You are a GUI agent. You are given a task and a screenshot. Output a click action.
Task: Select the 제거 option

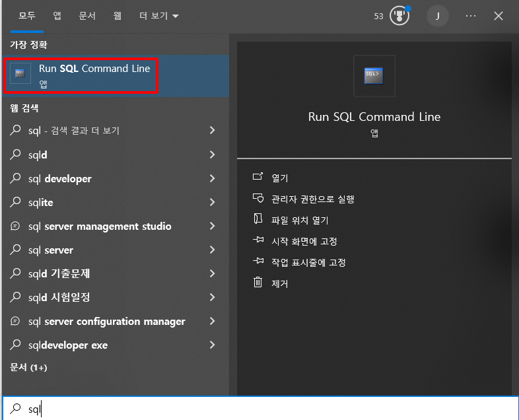pos(280,284)
